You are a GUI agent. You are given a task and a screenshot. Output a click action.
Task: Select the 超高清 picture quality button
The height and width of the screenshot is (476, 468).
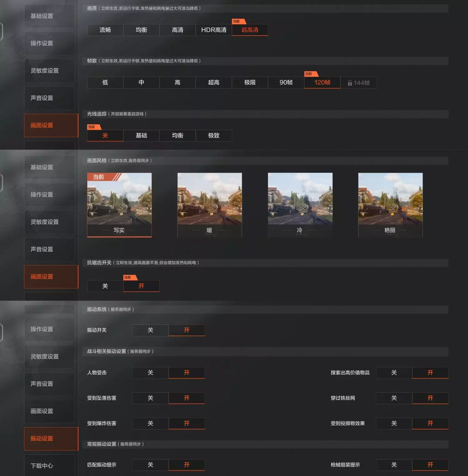(250, 30)
